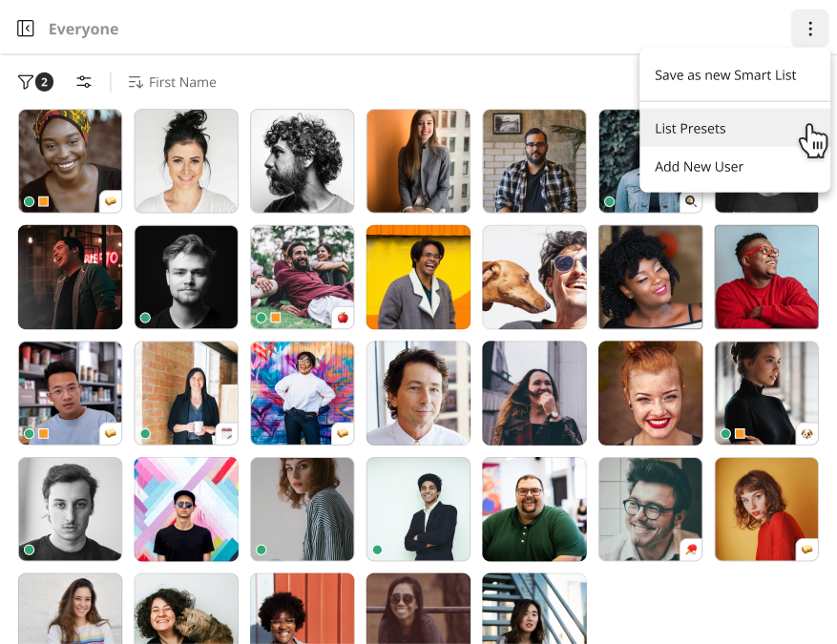The width and height of the screenshot is (837, 644).
Task: Click ping-pong paddle badge on glasses man card
Action: [x=691, y=550]
